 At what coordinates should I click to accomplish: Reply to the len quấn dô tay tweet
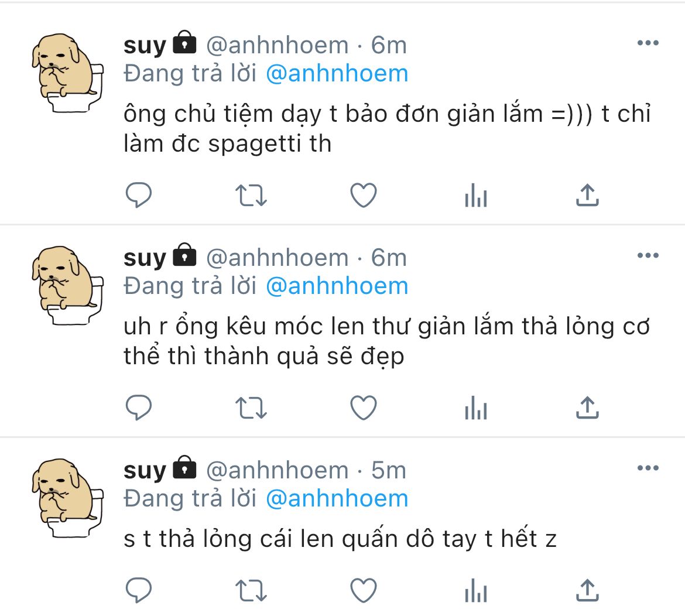[139, 590]
